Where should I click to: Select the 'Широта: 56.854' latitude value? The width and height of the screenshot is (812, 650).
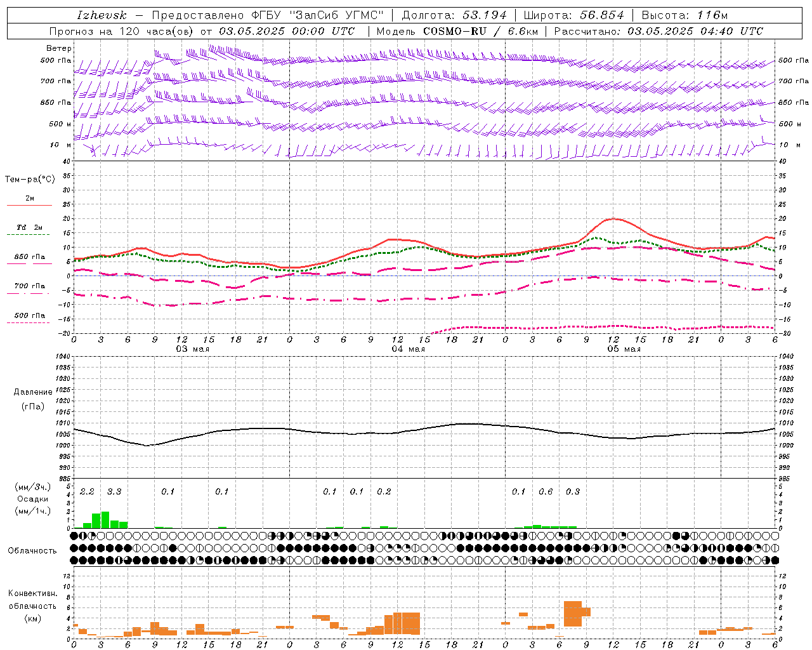pyautogui.click(x=573, y=15)
